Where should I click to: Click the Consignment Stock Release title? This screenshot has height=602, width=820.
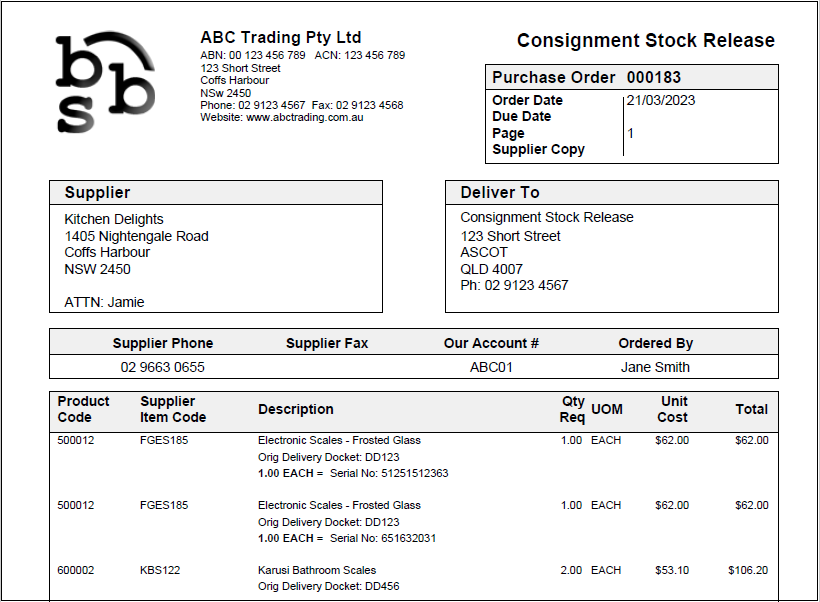(x=645, y=41)
